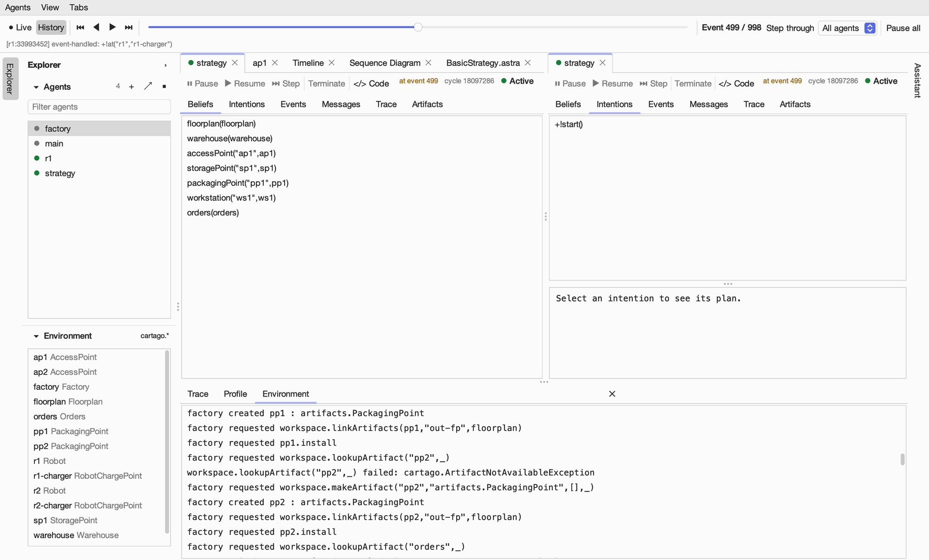Select History mode

tap(51, 27)
